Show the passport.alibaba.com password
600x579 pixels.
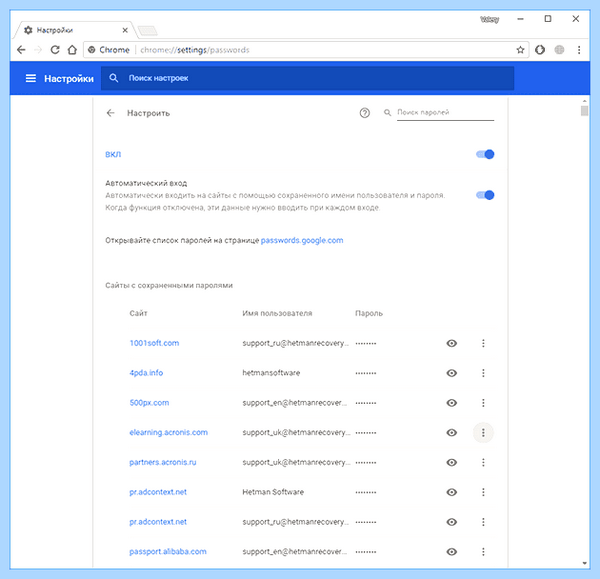coord(452,552)
